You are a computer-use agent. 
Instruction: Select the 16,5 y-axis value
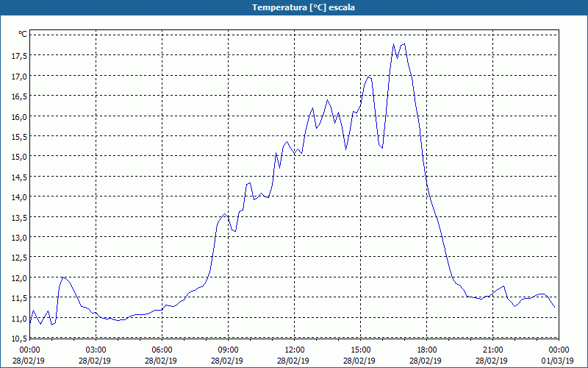[19, 96]
